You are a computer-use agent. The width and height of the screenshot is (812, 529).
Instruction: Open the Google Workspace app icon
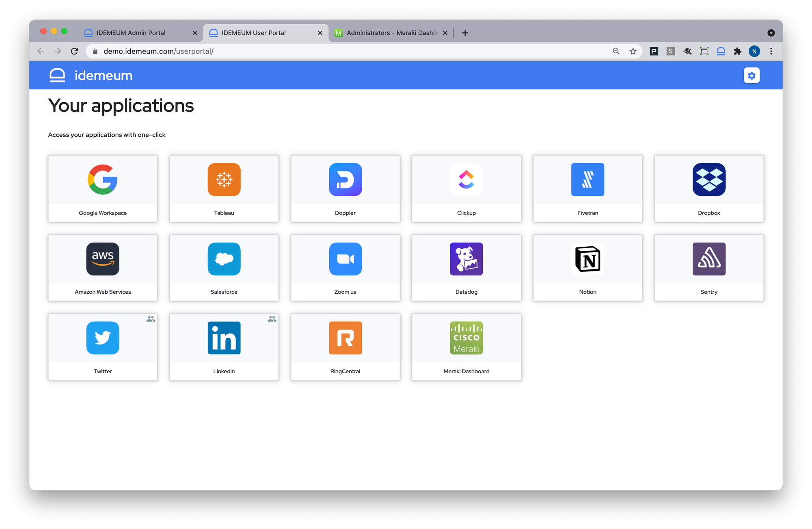(103, 179)
